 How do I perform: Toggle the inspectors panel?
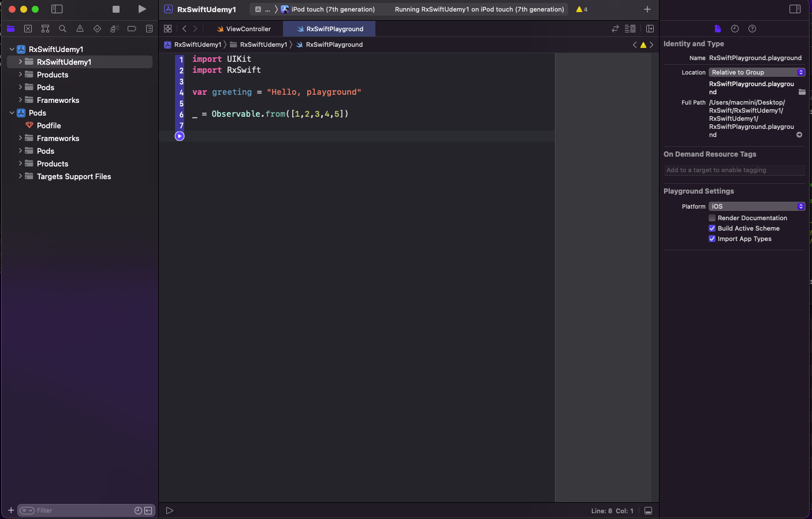tap(795, 9)
